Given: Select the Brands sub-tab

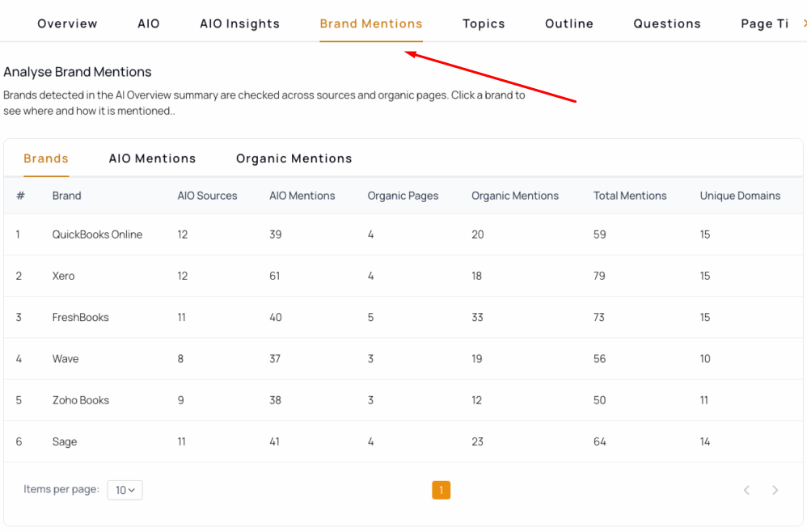Looking at the screenshot, I should tap(46, 158).
